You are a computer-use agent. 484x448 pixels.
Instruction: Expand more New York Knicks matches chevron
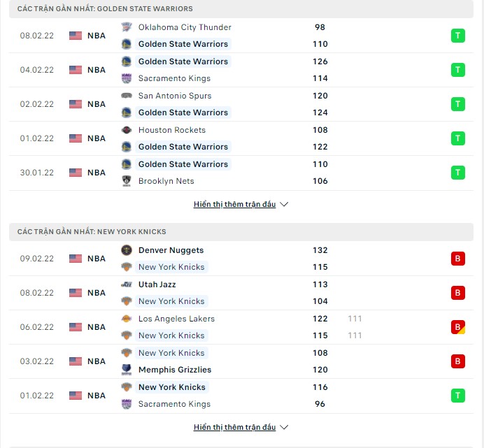click(x=284, y=428)
